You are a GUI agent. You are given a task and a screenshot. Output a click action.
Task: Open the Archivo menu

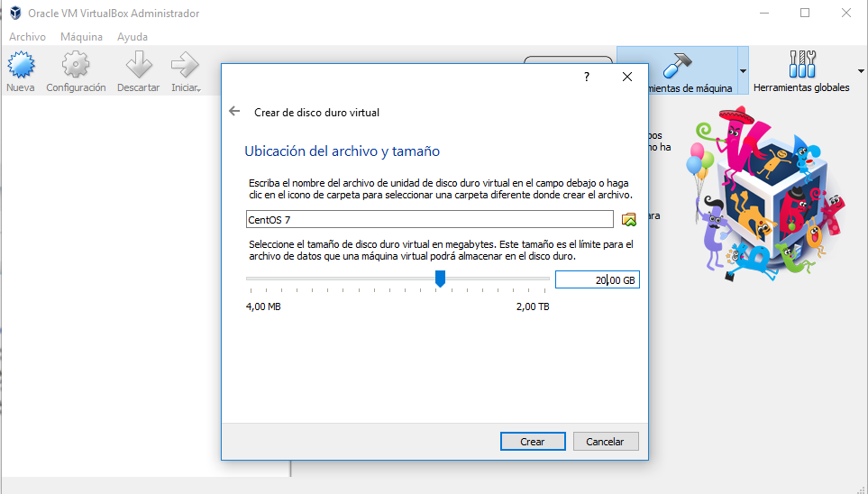click(27, 37)
